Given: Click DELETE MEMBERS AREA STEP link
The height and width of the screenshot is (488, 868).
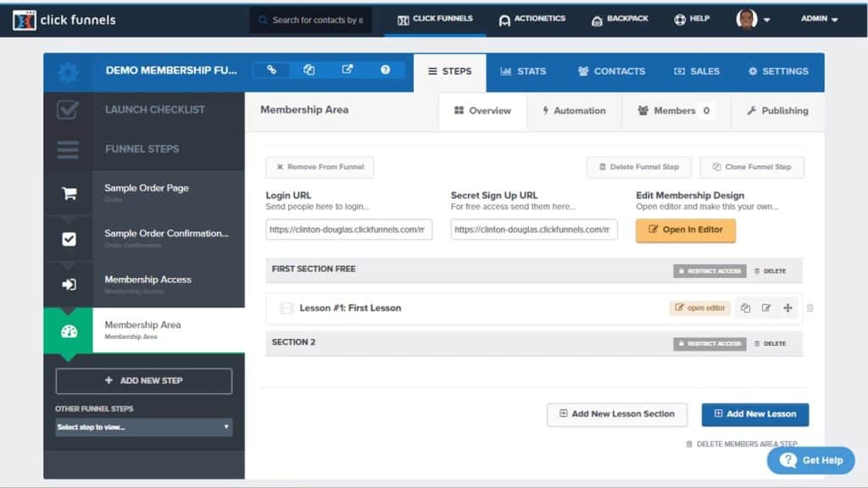Looking at the screenshot, I should tap(742, 444).
